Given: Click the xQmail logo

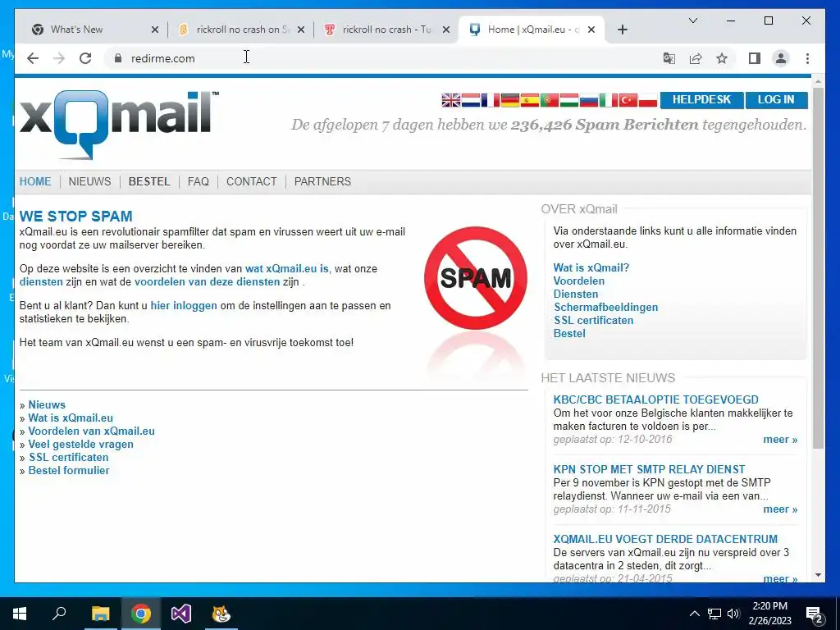Looking at the screenshot, I should click(119, 125).
